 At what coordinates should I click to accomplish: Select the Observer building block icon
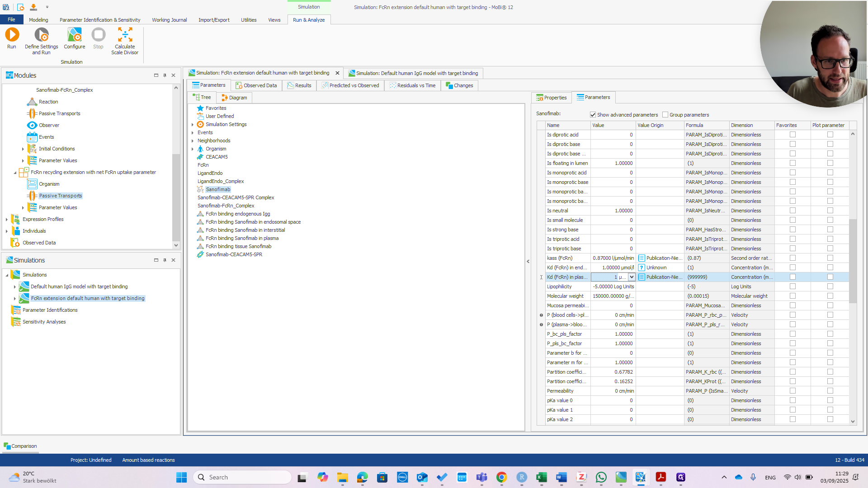32,125
